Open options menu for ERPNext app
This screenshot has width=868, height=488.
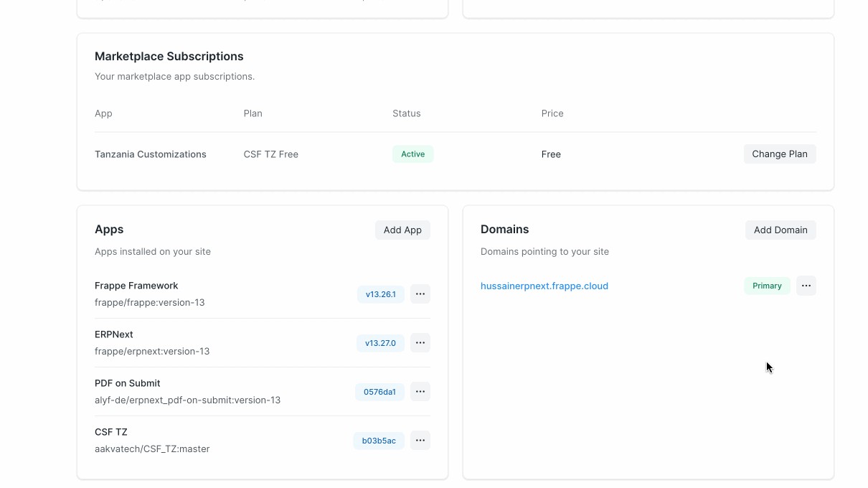(420, 343)
